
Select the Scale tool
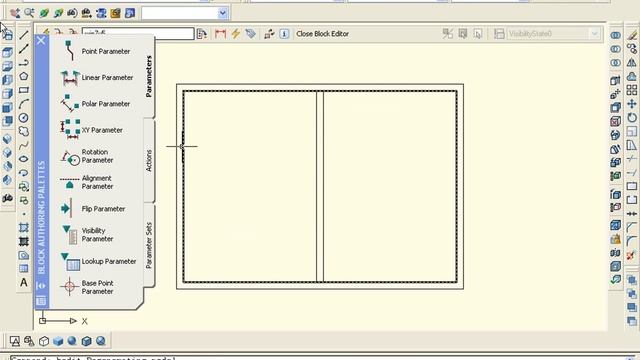[632, 131]
